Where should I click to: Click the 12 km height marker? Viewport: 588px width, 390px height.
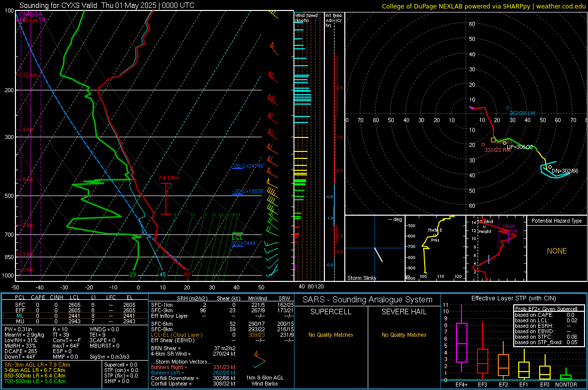pyautogui.click(x=29, y=75)
